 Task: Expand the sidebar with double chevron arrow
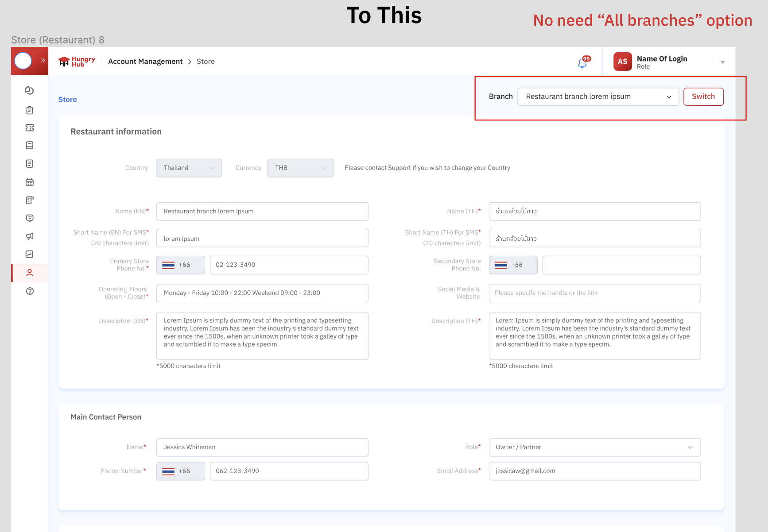click(43, 61)
